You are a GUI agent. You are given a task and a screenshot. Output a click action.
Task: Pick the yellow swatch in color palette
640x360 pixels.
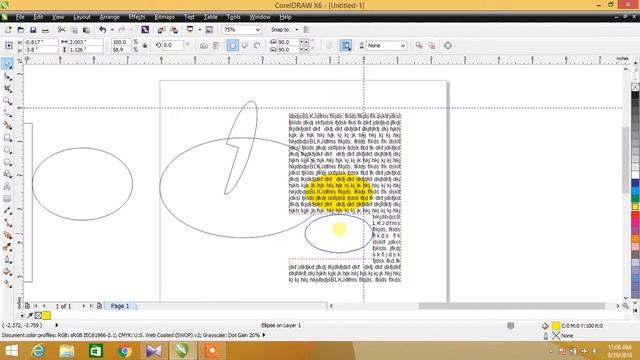point(636,207)
